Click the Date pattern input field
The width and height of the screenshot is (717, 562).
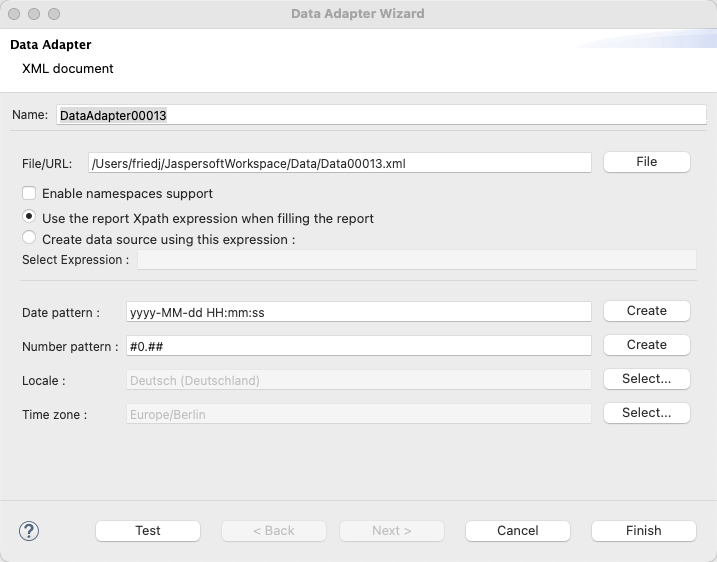pyautogui.click(x=358, y=312)
